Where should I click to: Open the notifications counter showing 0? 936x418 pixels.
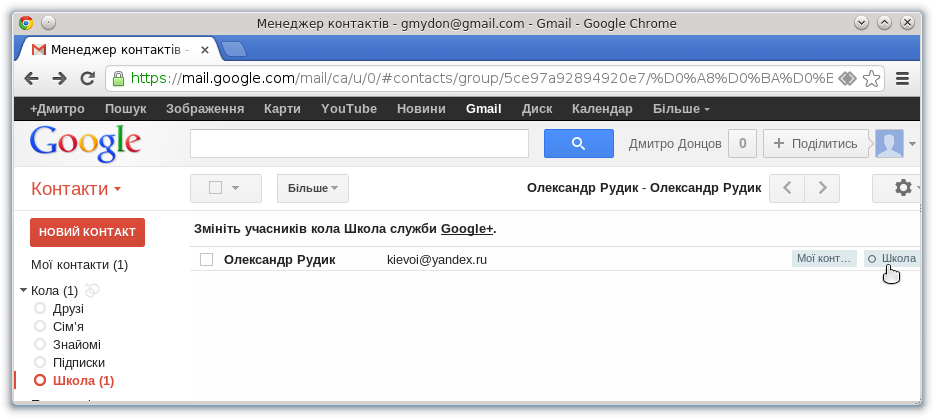point(743,143)
